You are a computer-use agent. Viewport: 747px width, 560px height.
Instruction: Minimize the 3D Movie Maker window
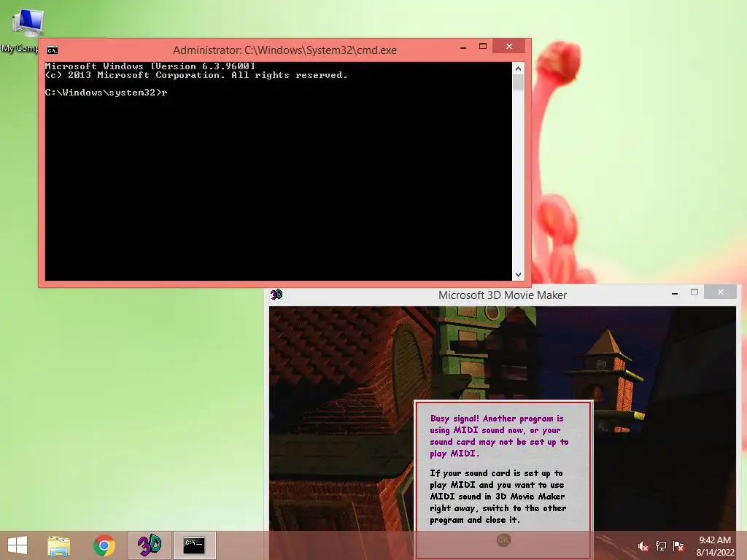point(675,293)
